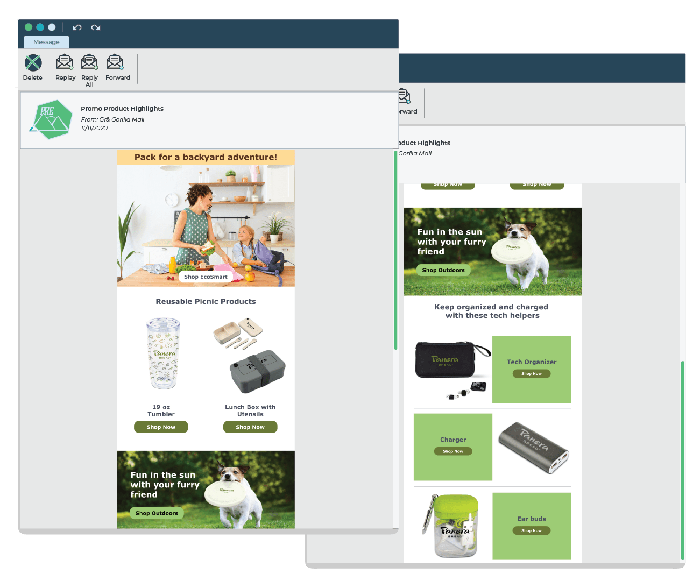Screen dimensions: 700x588
Task: Click 'From: Gr& Gorilla Mail' sender text
Action: coord(112,119)
